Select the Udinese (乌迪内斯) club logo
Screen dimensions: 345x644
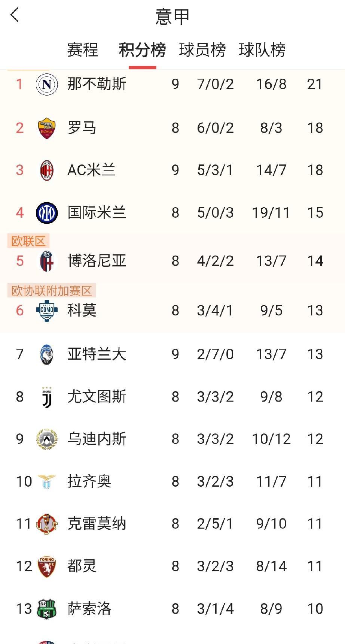tap(46, 438)
